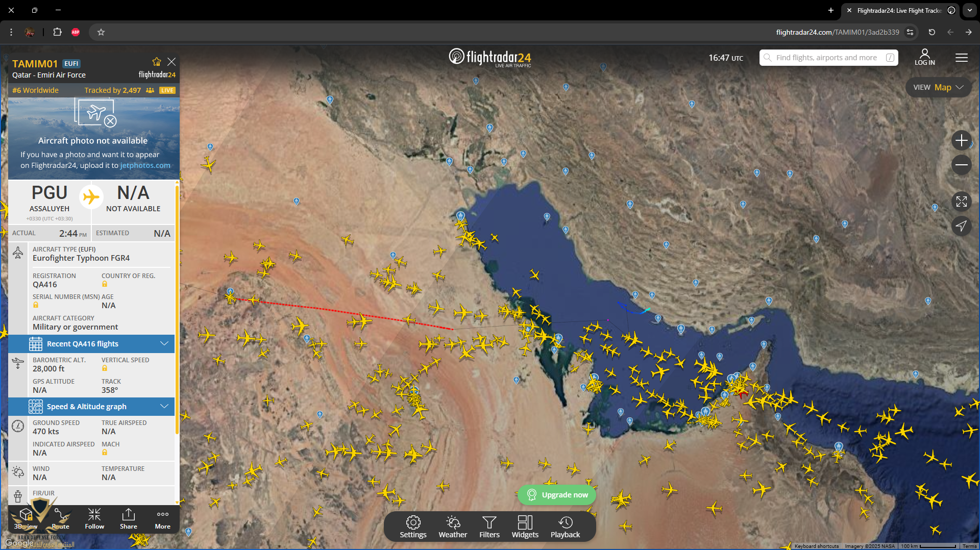This screenshot has width=980, height=550.
Task: Enter fullscreen map mode
Action: point(961,202)
